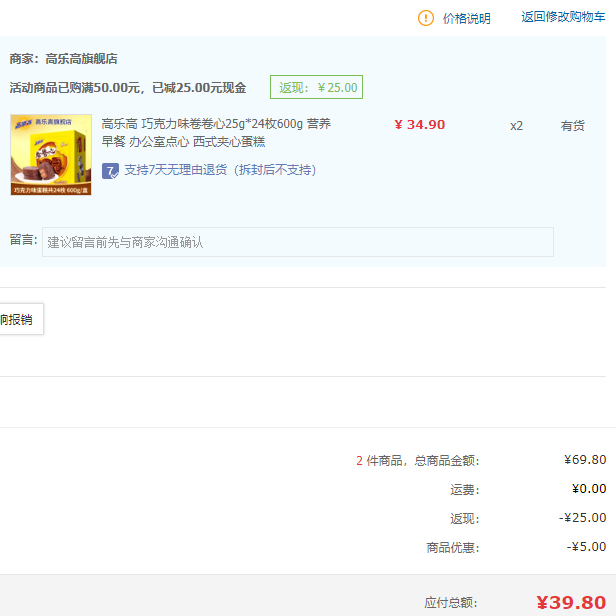The height and width of the screenshot is (616, 616).
Task: Click promotion text 活动商品已购满50.00元
Action: coord(75,88)
